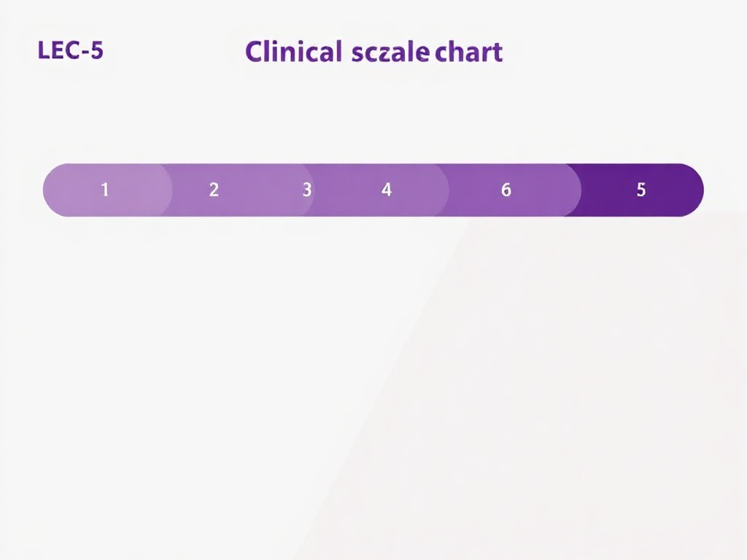Select number 1 on the scale bar
This screenshot has width=747, height=560.
(105, 190)
